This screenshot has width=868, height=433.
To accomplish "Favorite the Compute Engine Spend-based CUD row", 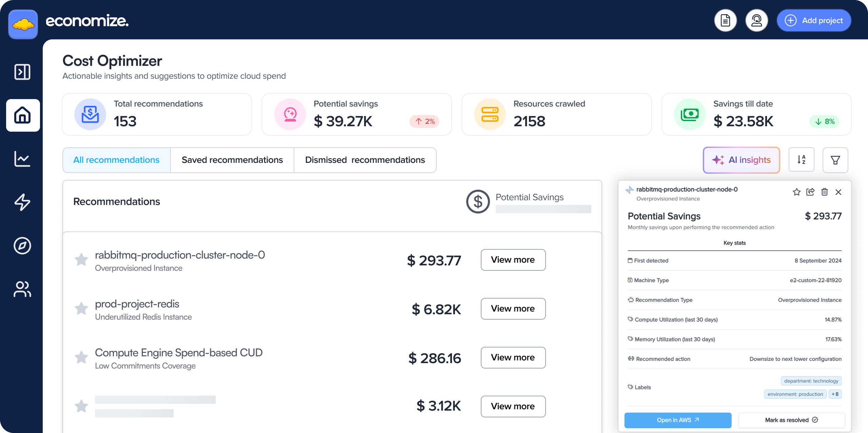I will coord(81,357).
